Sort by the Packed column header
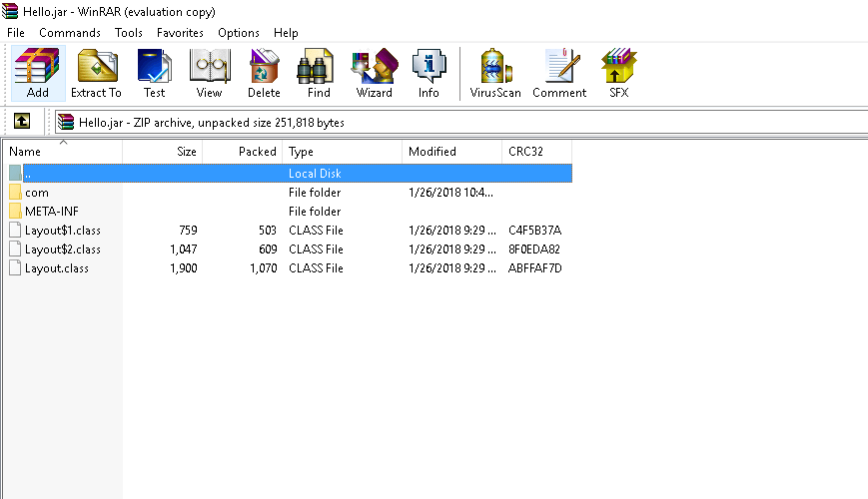This screenshot has height=499, width=868. [243, 152]
